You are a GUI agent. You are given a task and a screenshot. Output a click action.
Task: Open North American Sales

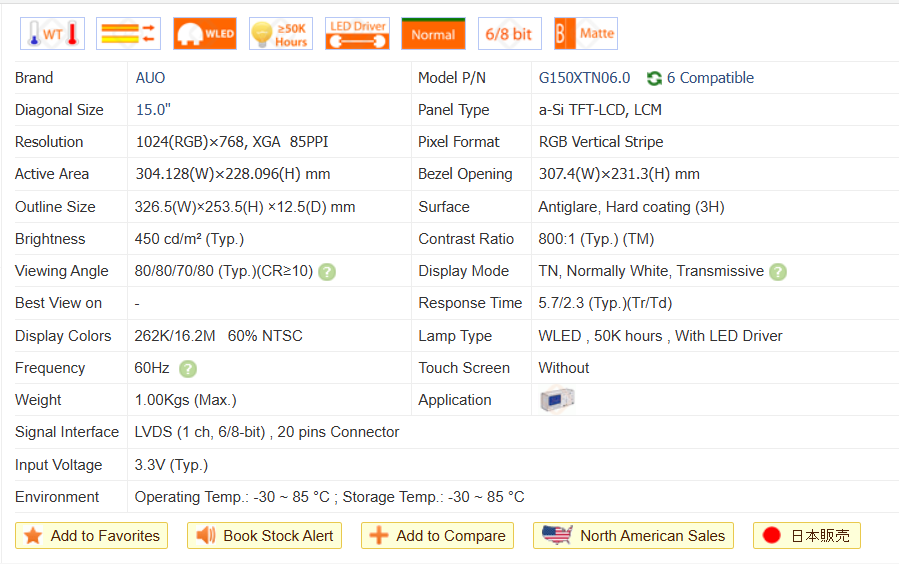click(634, 536)
